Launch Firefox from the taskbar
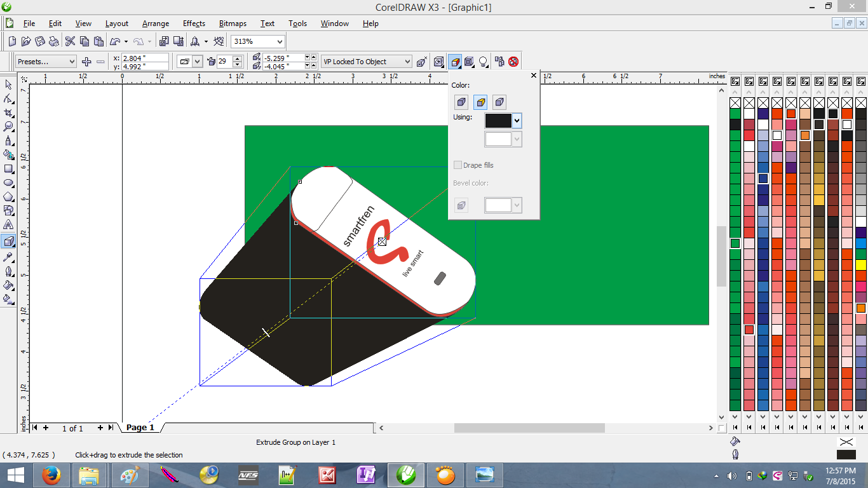The width and height of the screenshot is (868, 488). [x=51, y=475]
